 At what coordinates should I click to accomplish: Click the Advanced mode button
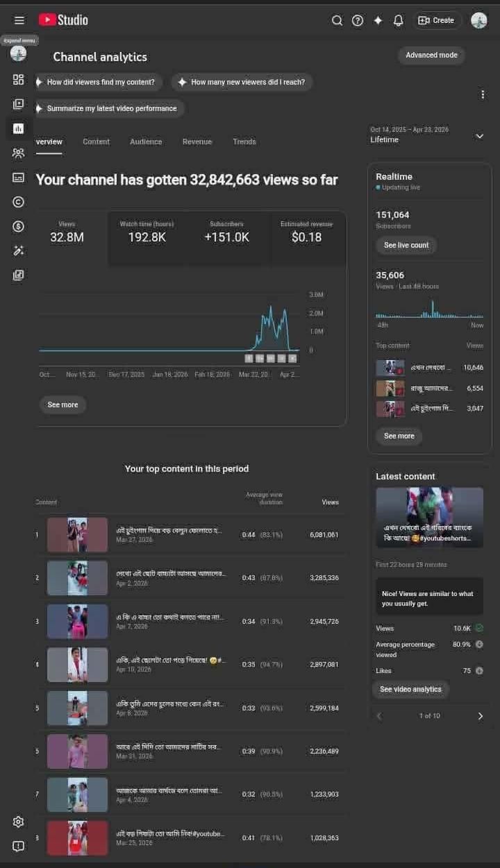(431, 55)
